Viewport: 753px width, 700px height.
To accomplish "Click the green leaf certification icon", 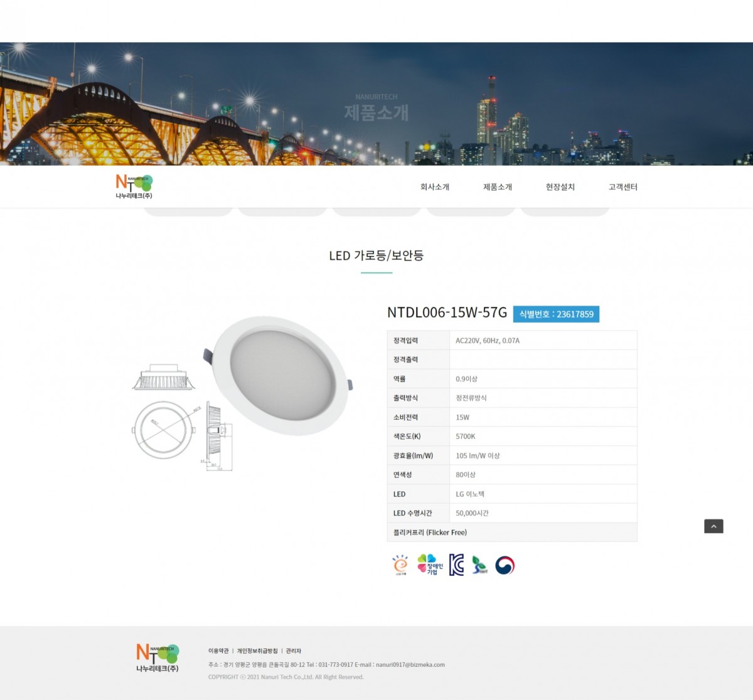I will (x=479, y=565).
